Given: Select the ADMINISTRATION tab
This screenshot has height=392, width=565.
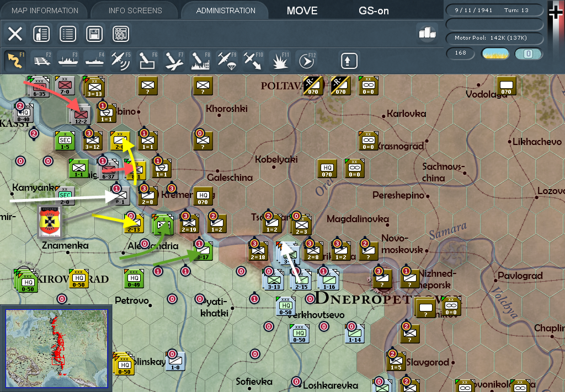Looking at the screenshot, I should (226, 11).
